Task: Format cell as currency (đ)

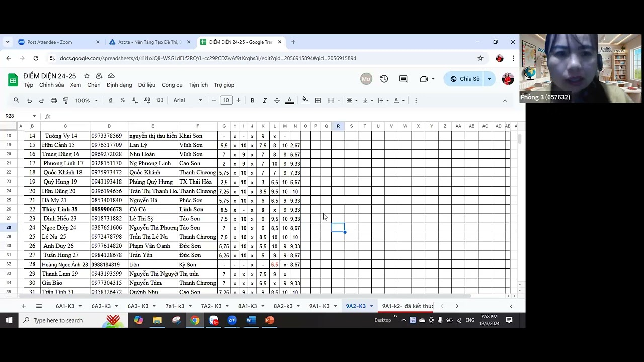Action: point(110,100)
